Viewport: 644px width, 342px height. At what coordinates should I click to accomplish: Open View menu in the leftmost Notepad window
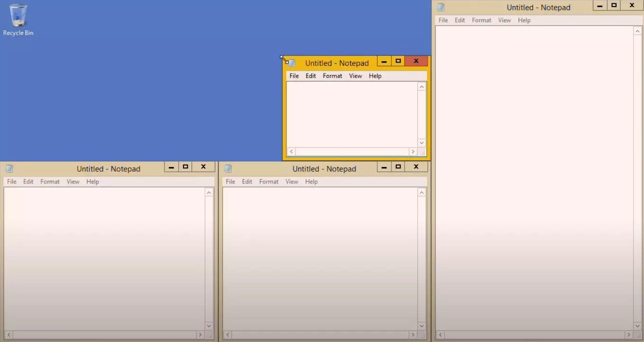(x=73, y=182)
